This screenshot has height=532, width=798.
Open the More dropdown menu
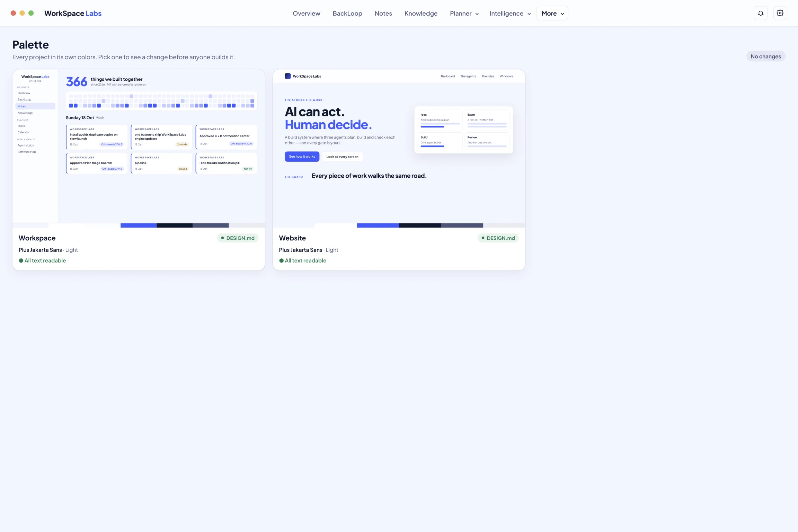552,13
